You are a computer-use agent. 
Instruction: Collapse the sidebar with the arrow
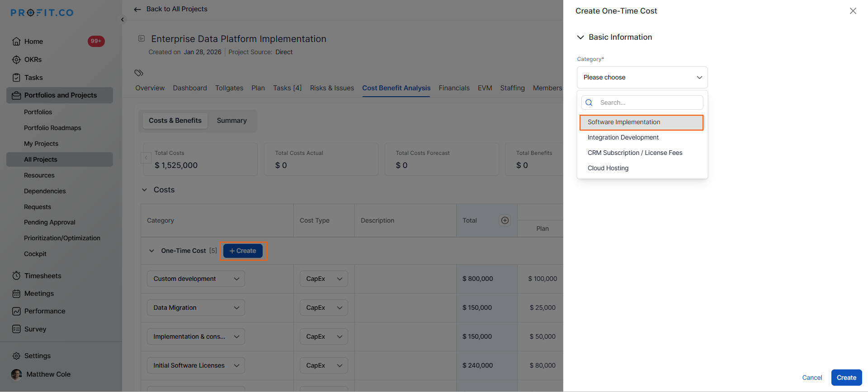click(x=123, y=19)
